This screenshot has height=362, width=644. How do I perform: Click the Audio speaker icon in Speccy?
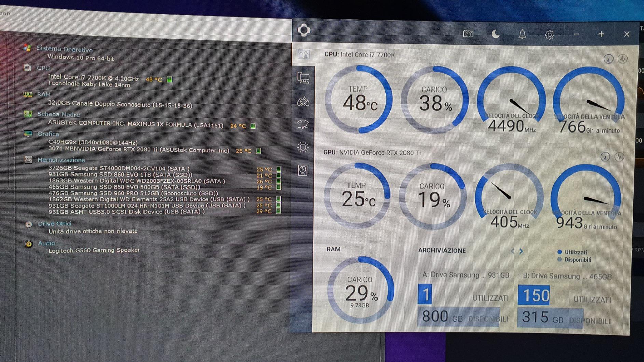coord(29,244)
